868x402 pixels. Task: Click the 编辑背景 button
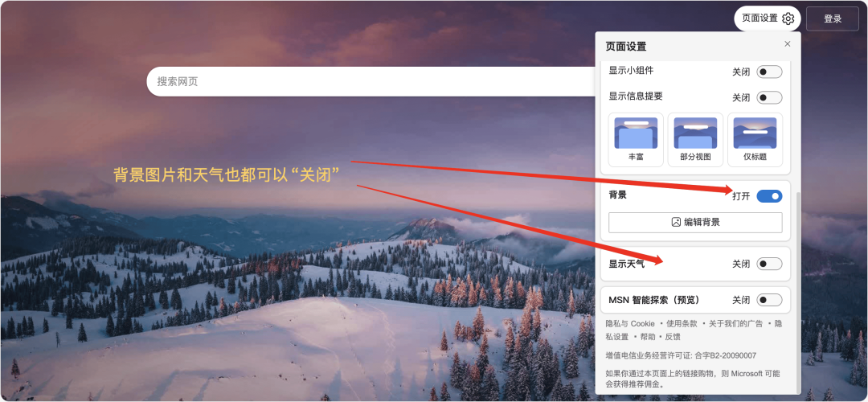(695, 223)
